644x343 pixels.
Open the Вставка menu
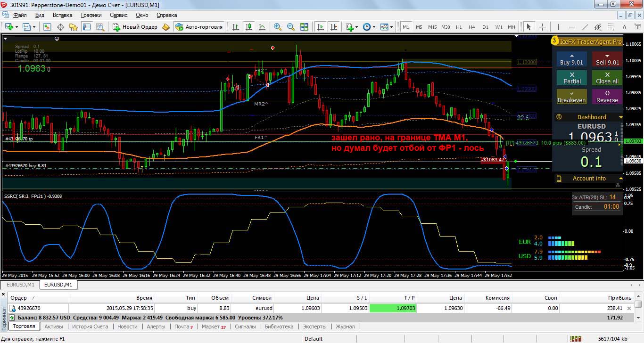tap(63, 15)
